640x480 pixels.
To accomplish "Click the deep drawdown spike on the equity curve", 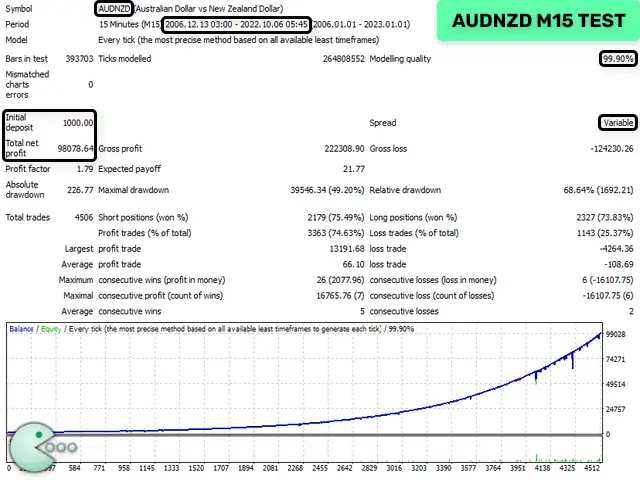I will (x=573, y=385).
